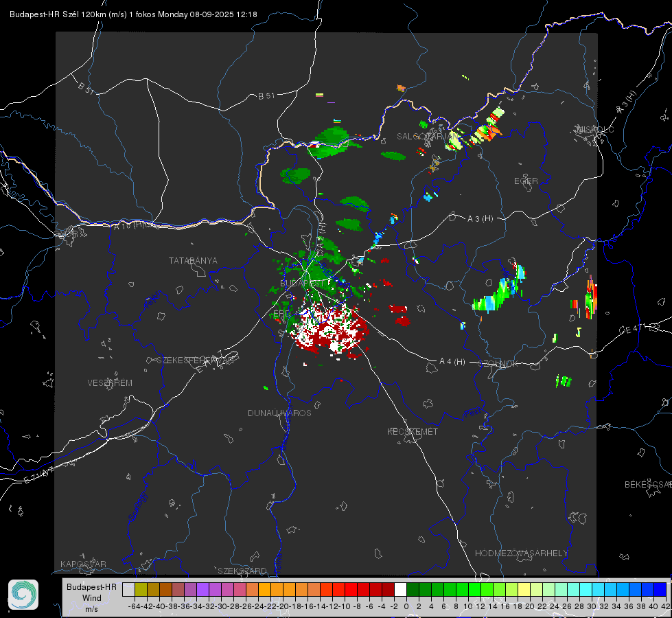Click the 'A 3 (H)' road label near Eger

[480, 219]
